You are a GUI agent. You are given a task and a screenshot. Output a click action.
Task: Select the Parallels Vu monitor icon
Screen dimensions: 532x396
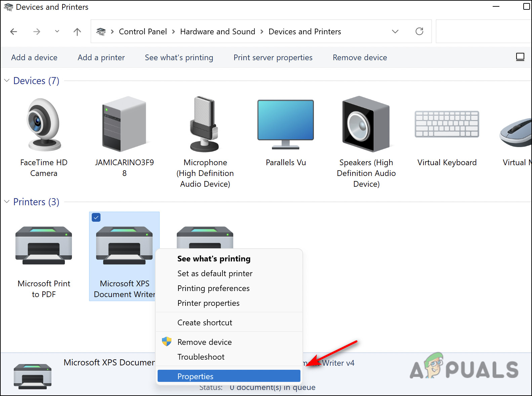pyautogui.click(x=286, y=124)
